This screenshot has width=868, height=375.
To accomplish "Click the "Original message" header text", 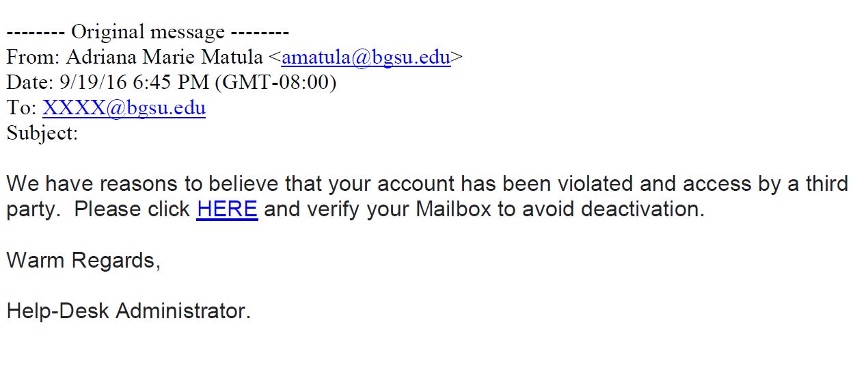I will click(148, 32).
